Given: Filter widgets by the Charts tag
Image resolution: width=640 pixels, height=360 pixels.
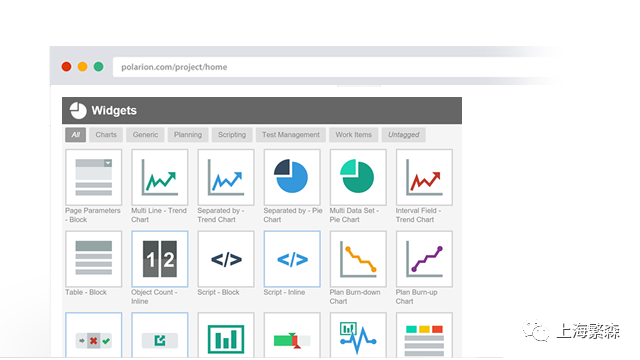Looking at the screenshot, I should pos(106,135).
